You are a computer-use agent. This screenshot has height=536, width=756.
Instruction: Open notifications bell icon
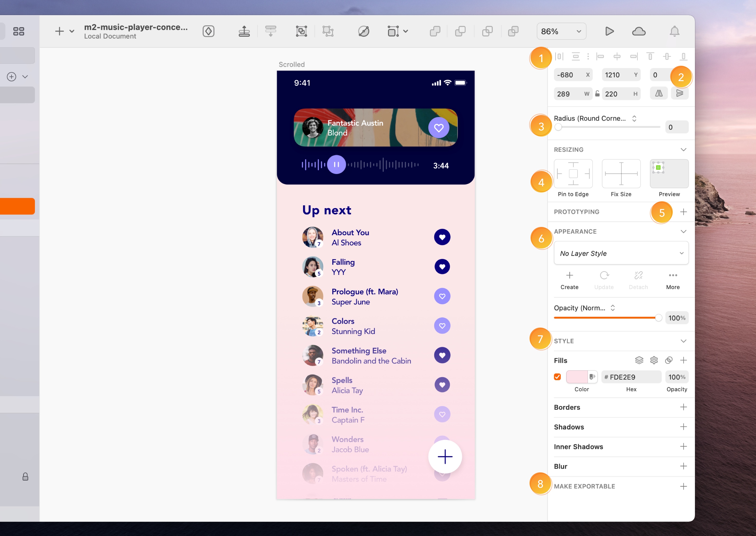click(674, 31)
